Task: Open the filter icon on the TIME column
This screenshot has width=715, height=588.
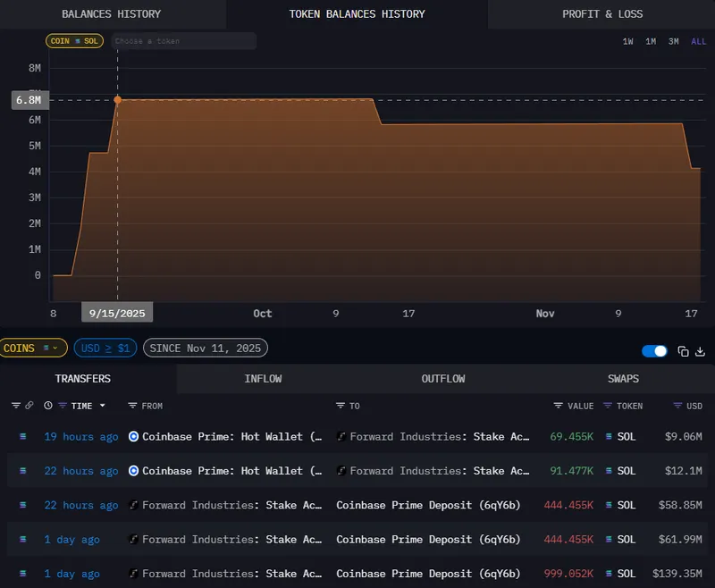Action: point(63,406)
